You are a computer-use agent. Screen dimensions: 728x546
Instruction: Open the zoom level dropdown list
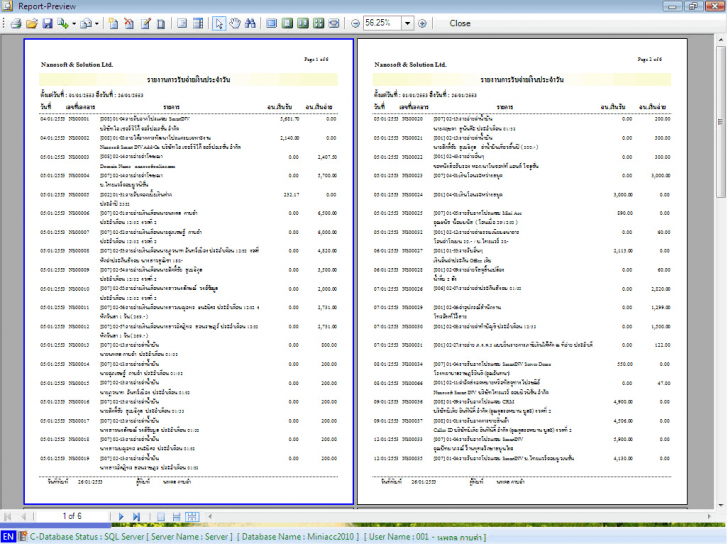click(x=407, y=23)
